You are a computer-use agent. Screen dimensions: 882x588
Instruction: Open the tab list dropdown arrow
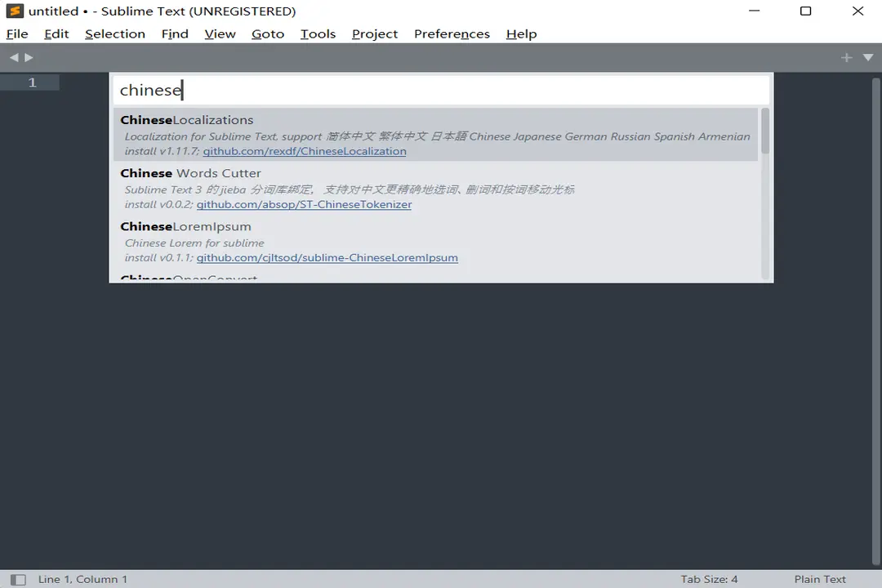pos(867,57)
